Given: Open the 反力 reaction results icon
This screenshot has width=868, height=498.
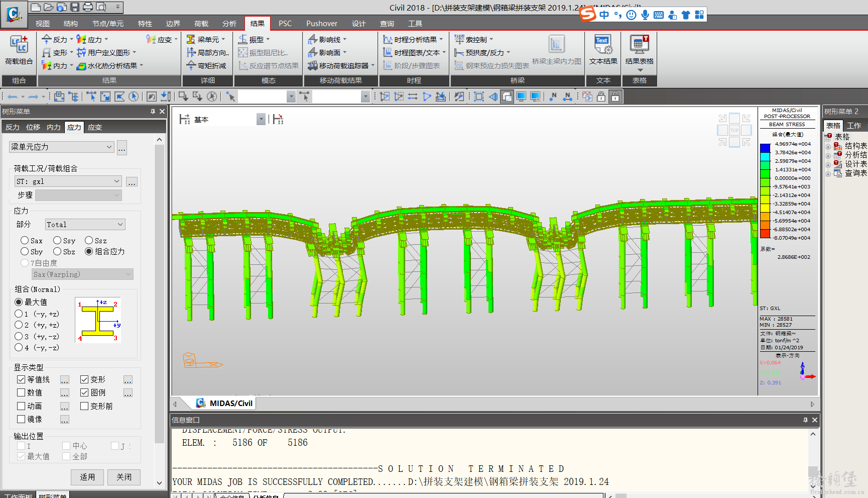Looking at the screenshot, I should point(47,39).
